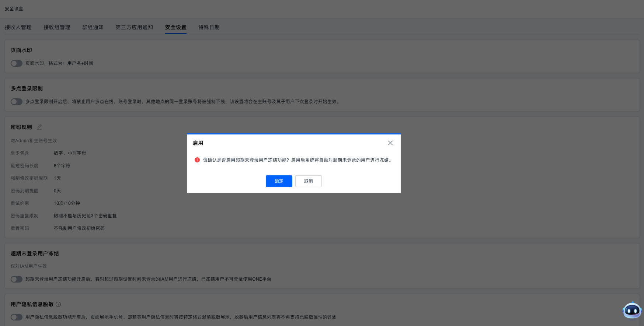The image size is (644, 326).
Task: Click the 取消 cancel button
Action: click(x=308, y=181)
